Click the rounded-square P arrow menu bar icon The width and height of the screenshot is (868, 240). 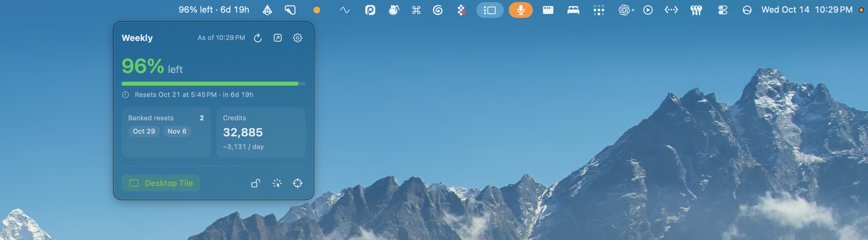point(370,10)
